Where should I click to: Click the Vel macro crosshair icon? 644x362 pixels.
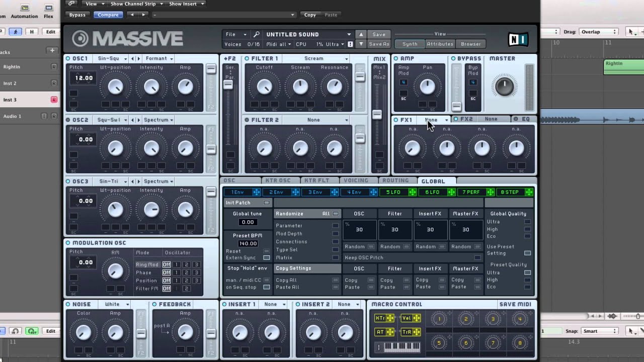(x=417, y=318)
